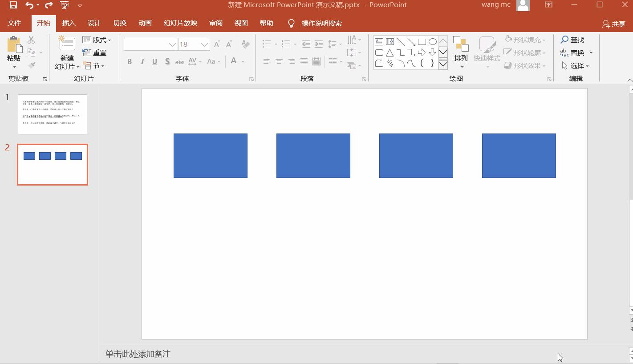
Task: Select slide 1 thumbnail in panel
Action: (x=53, y=114)
